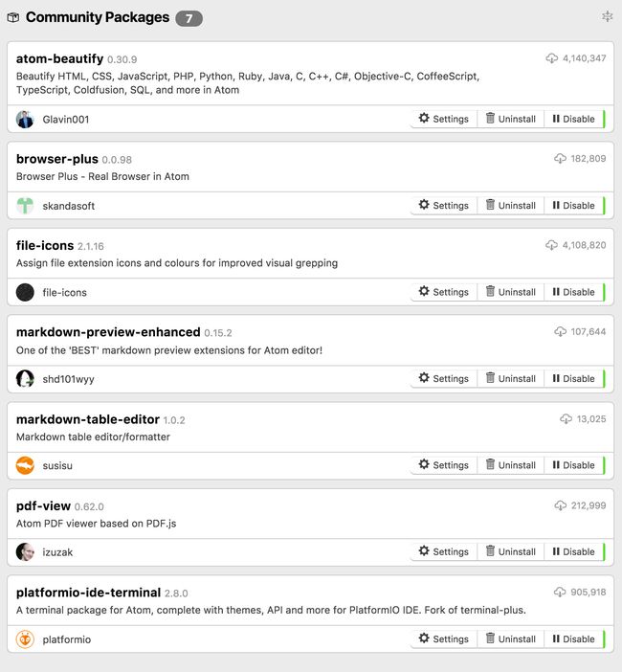The height and width of the screenshot is (672, 622).
Task: Click platformio author name link
Action: pos(66,639)
